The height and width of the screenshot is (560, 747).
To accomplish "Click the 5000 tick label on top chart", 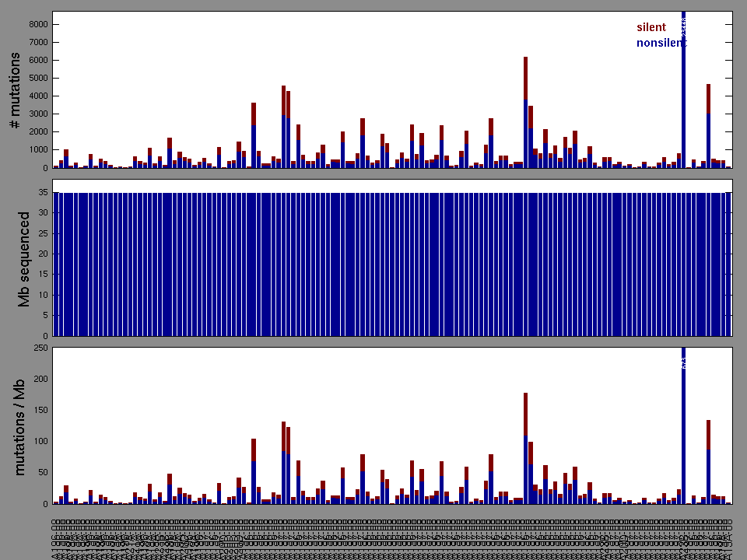I will tap(38, 78).
